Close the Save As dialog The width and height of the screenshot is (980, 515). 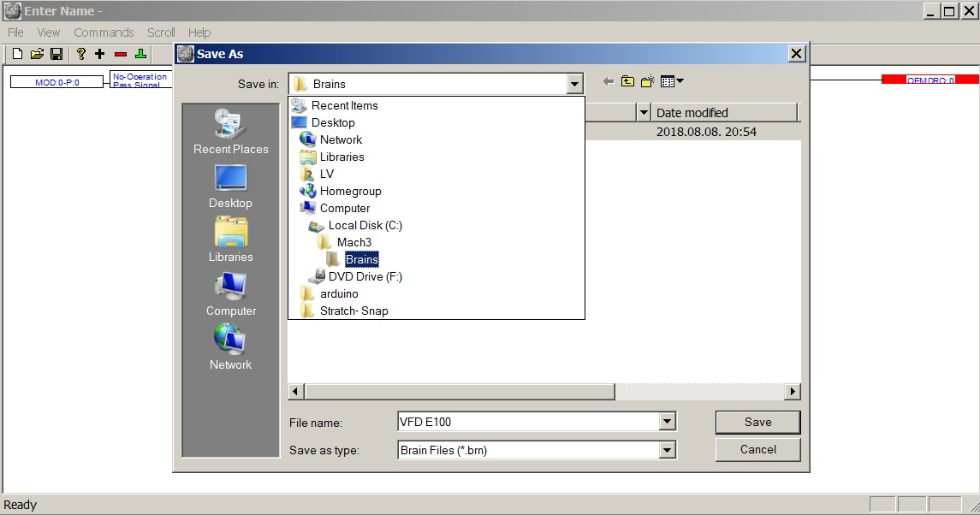click(796, 54)
